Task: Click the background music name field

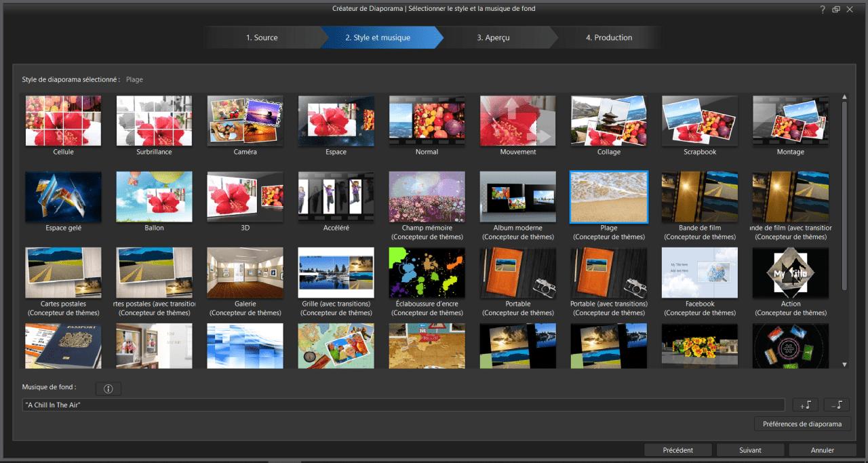Action: tap(403, 405)
